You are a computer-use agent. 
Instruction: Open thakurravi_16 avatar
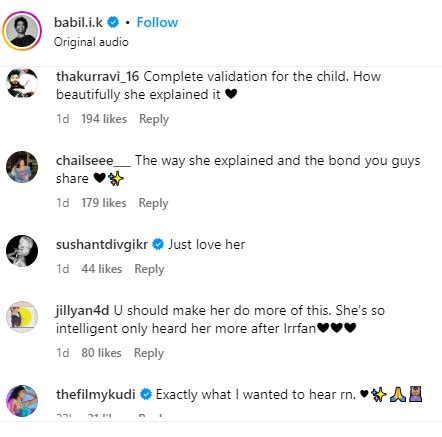click(x=22, y=83)
